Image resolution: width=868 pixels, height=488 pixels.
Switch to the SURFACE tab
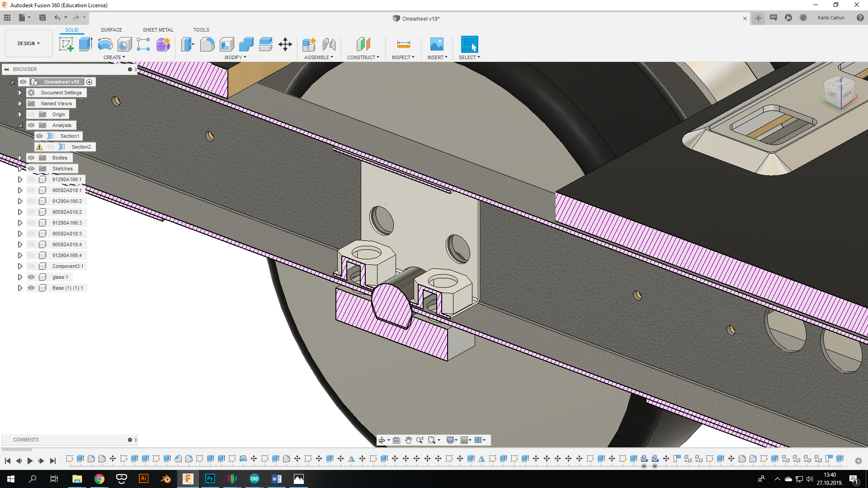(111, 30)
